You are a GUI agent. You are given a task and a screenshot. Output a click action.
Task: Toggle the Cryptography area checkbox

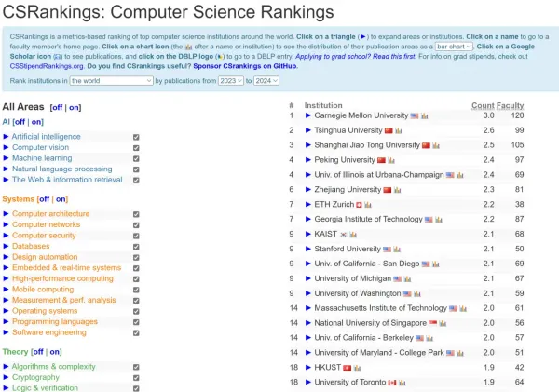136,378
